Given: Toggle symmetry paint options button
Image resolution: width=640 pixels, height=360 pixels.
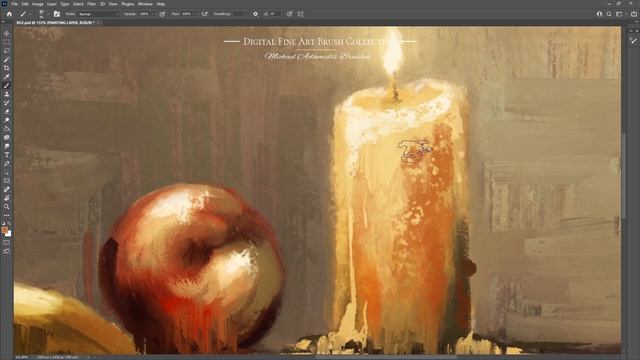Looking at the screenshot, I should [x=301, y=14].
